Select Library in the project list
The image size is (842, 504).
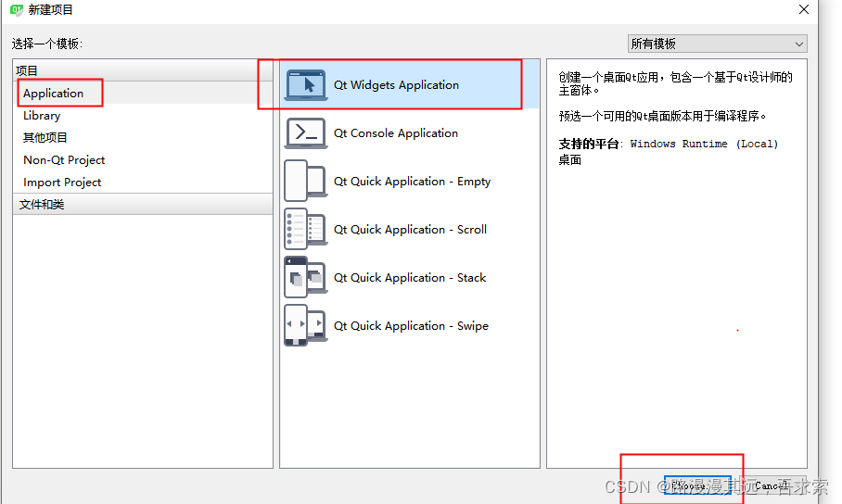[x=42, y=116]
